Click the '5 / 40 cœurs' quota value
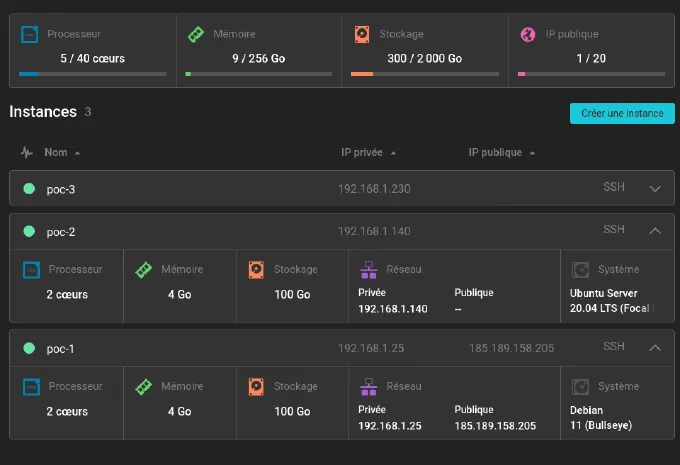 [x=92, y=58]
